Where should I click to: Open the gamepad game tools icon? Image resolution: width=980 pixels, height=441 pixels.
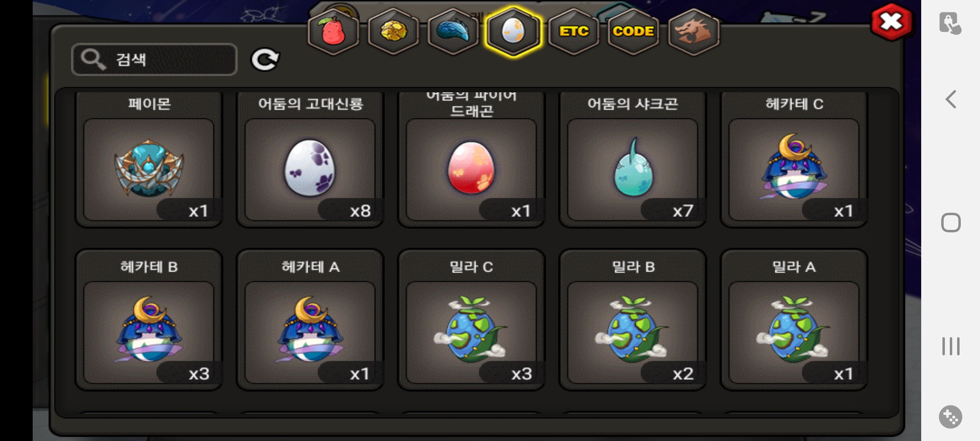click(951, 417)
